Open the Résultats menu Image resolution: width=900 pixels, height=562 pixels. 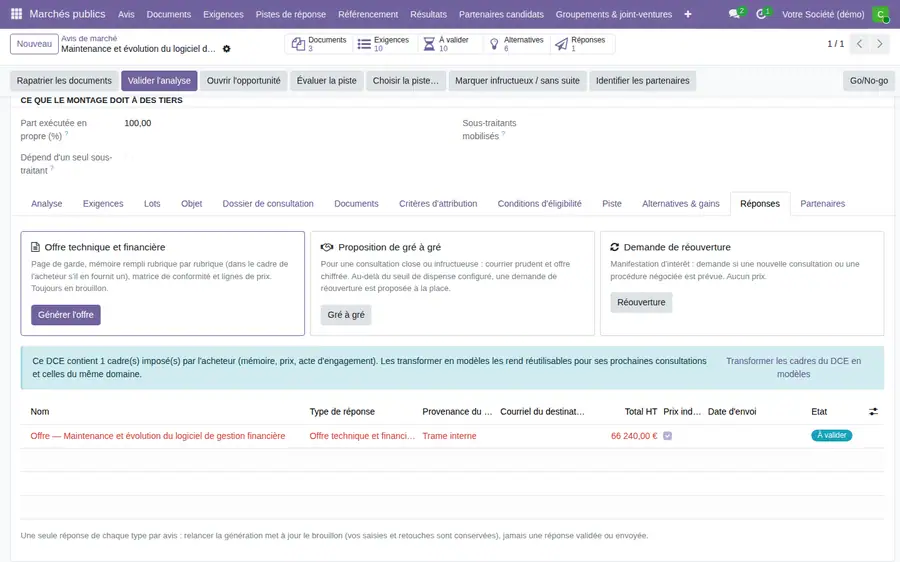click(x=428, y=14)
